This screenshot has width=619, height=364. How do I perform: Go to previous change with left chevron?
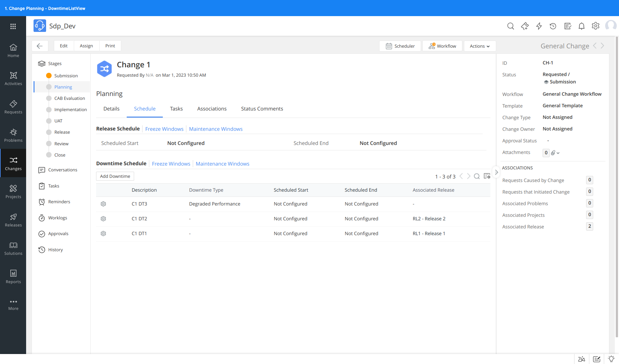[x=594, y=46]
